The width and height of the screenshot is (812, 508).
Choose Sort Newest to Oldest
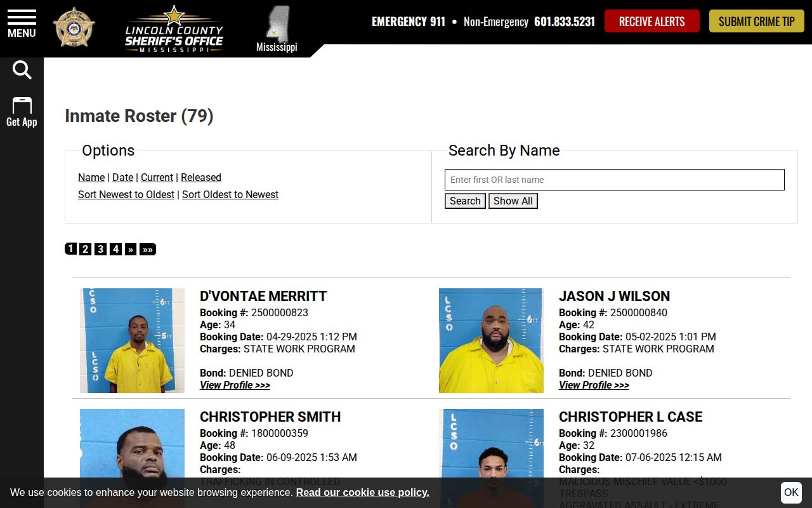tap(126, 195)
